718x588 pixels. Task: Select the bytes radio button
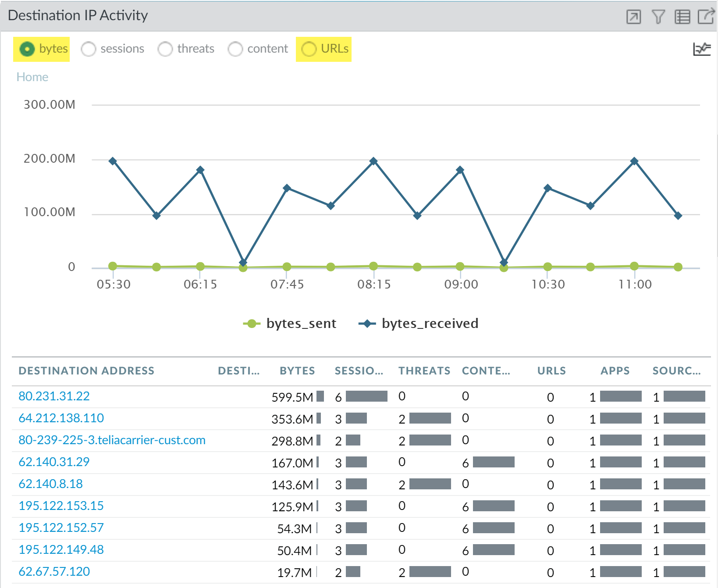tap(27, 49)
